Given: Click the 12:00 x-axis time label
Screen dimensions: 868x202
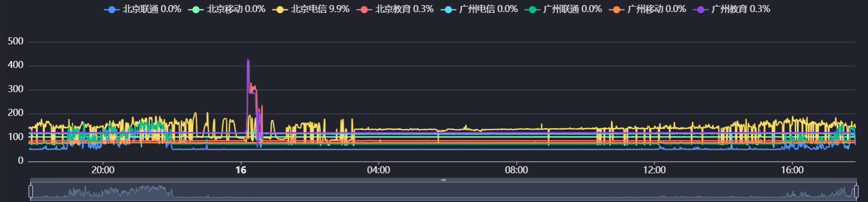Looking at the screenshot, I should [654, 170].
